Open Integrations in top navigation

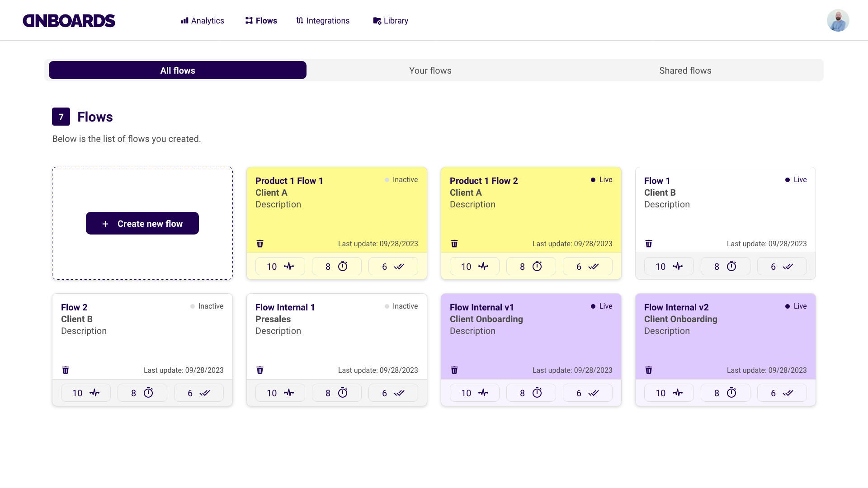click(x=323, y=21)
